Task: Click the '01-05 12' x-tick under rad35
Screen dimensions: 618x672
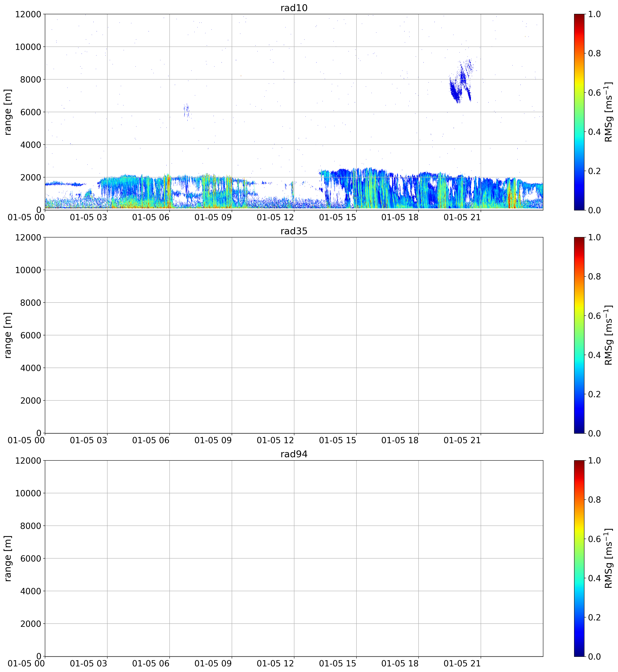Action: click(x=275, y=440)
